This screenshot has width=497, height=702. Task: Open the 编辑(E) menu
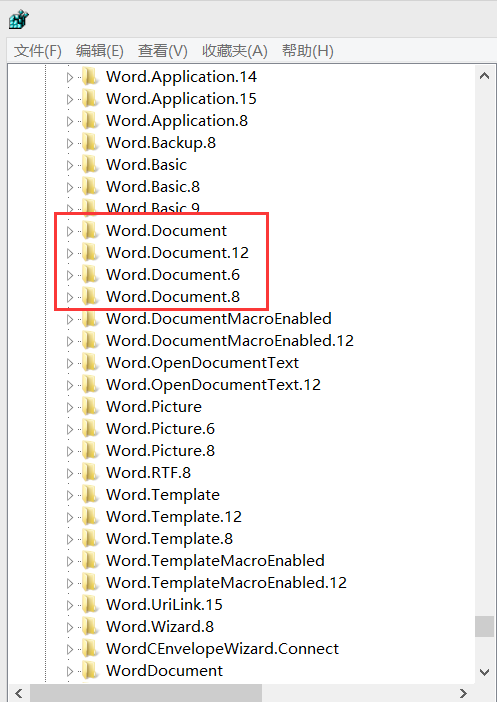(x=99, y=51)
